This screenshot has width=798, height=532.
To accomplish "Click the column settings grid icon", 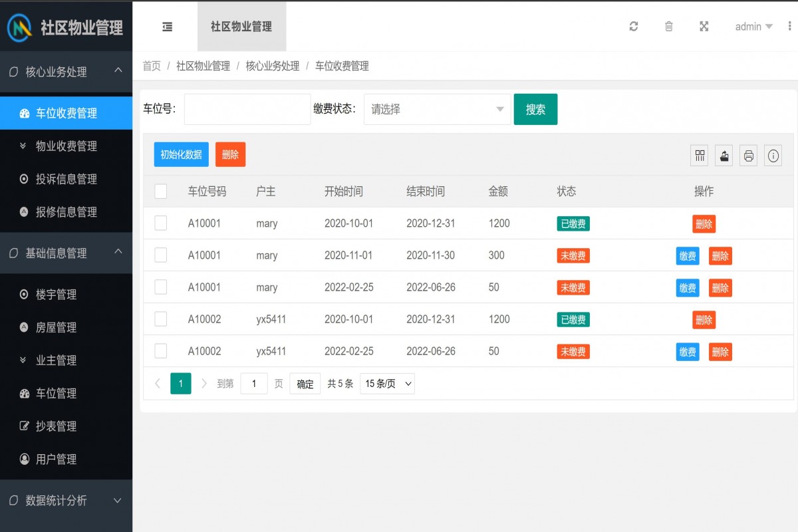I will [700, 155].
